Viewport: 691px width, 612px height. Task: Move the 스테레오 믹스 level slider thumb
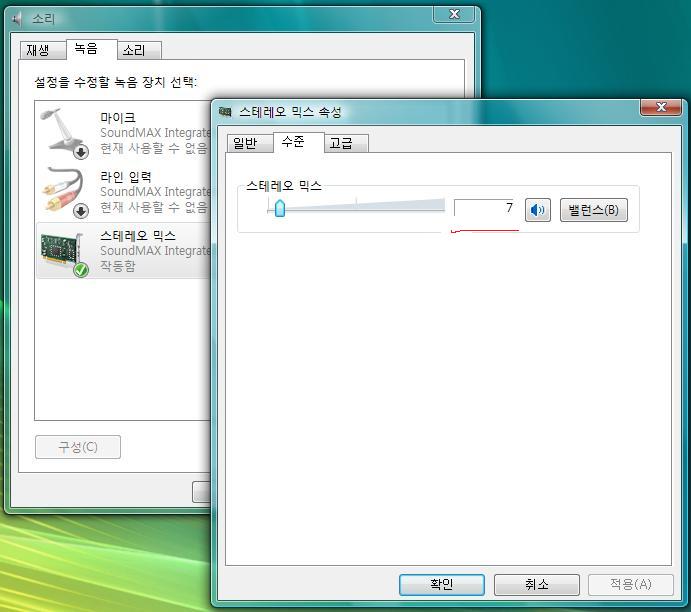pos(279,208)
